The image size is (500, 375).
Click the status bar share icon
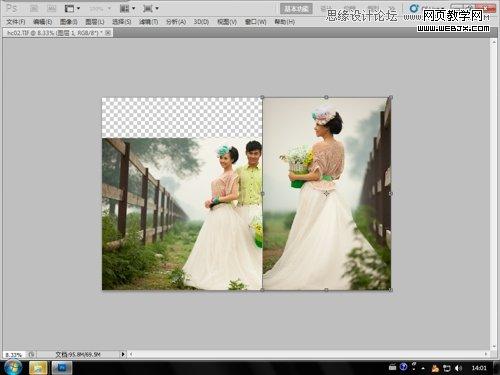[x=31, y=354]
